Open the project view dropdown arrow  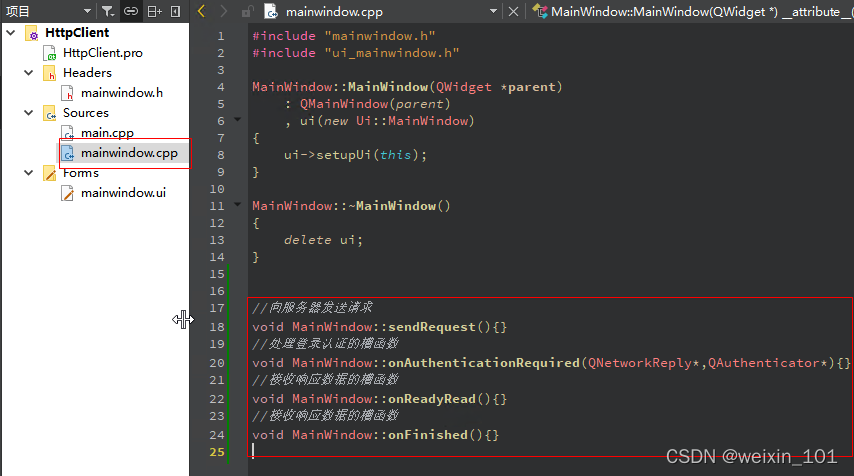click(87, 11)
